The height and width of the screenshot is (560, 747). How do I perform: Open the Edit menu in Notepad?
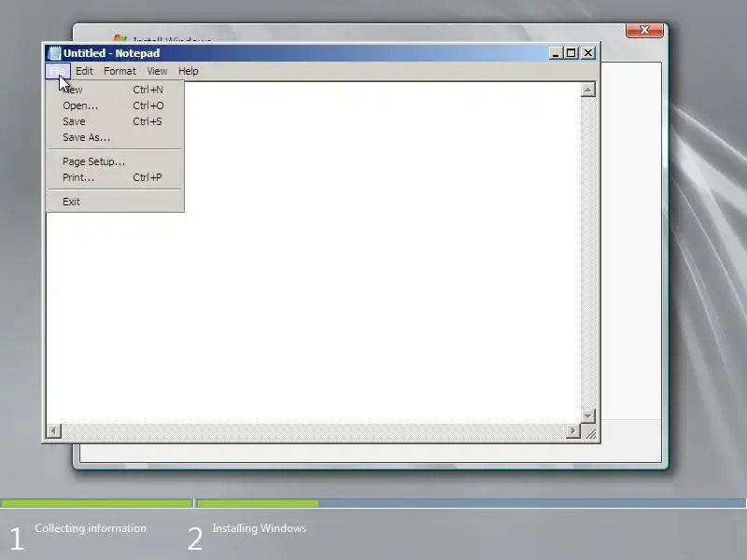click(x=84, y=71)
